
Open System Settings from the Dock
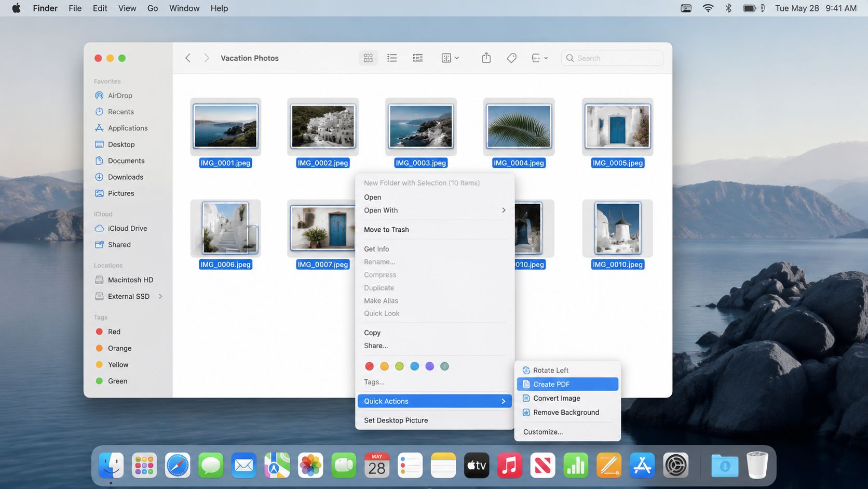(x=676, y=465)
